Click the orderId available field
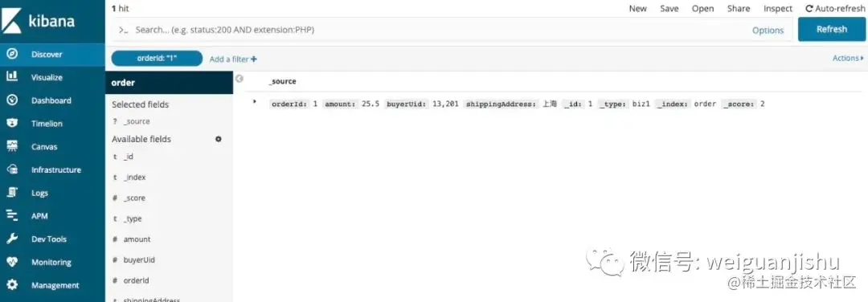 (136, 280)
